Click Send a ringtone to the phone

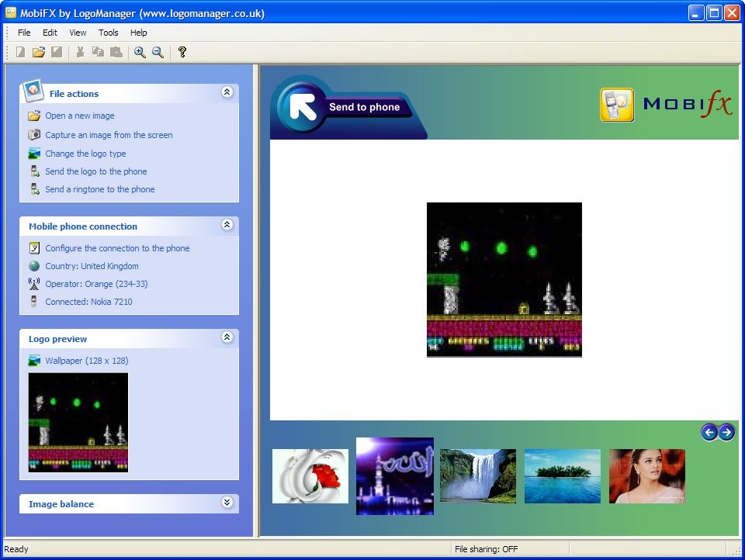[100, 189]
